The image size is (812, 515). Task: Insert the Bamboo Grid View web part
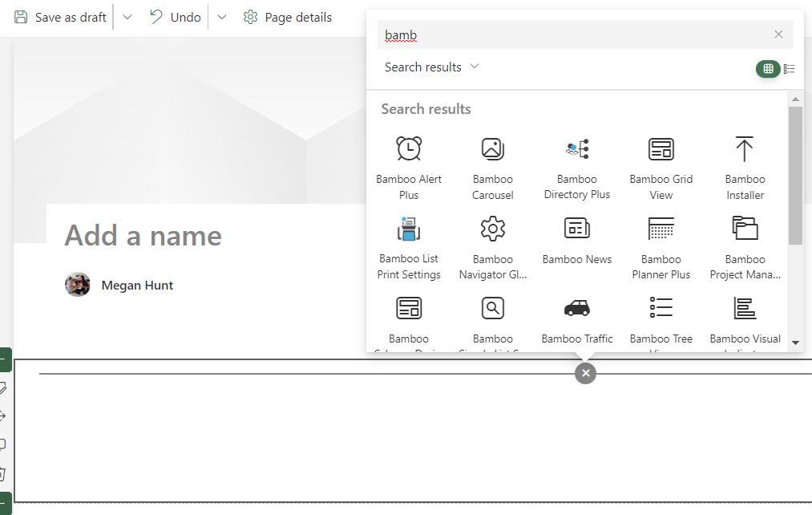click(x=661, y=168)
